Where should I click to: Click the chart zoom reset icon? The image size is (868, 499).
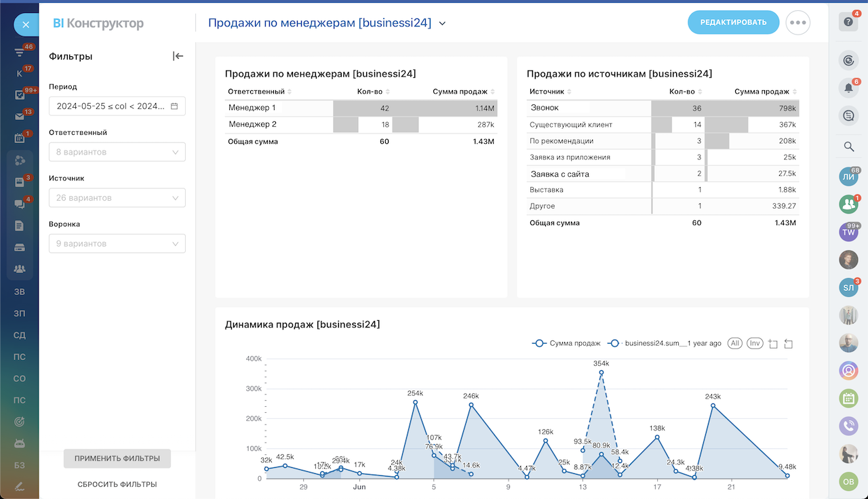(x=788, y=344)
